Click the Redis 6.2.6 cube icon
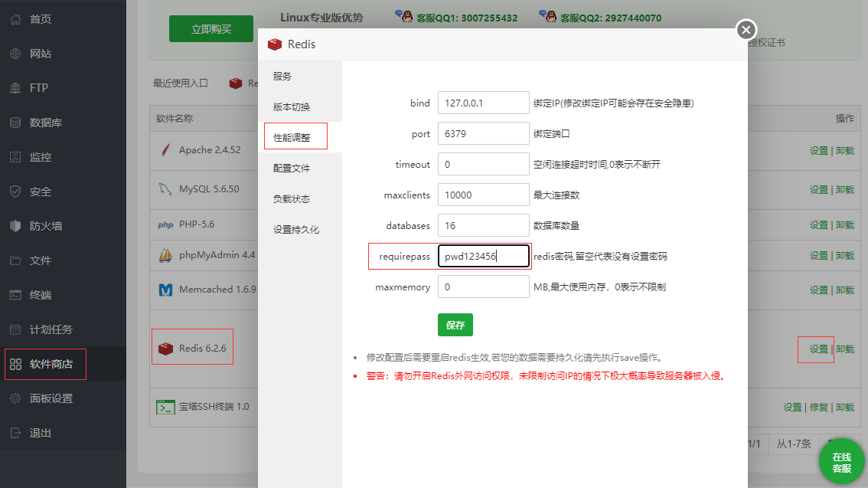The width and height of the screenshot is (868, 488). coord(165,349)
